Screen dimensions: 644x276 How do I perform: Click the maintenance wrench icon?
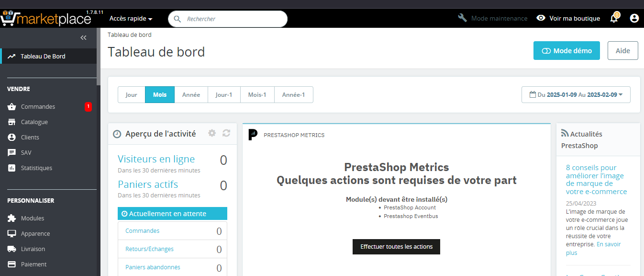coord(462,18)
